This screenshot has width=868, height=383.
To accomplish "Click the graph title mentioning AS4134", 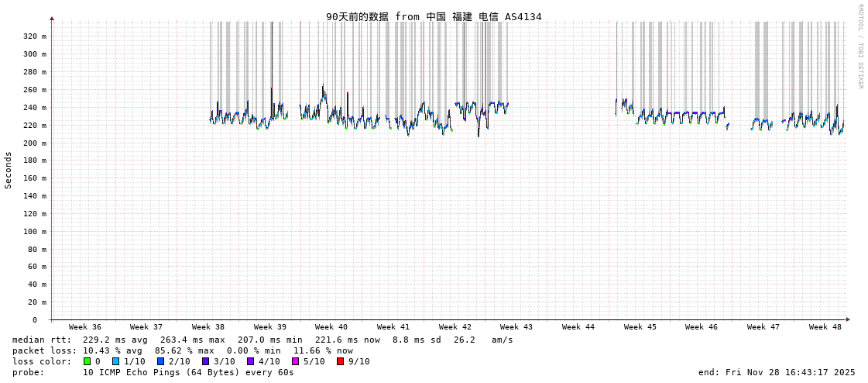I will click(434, 16).
